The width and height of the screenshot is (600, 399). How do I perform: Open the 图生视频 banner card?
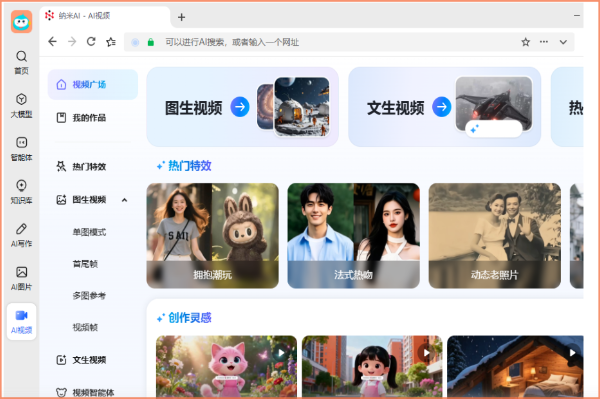243,107
